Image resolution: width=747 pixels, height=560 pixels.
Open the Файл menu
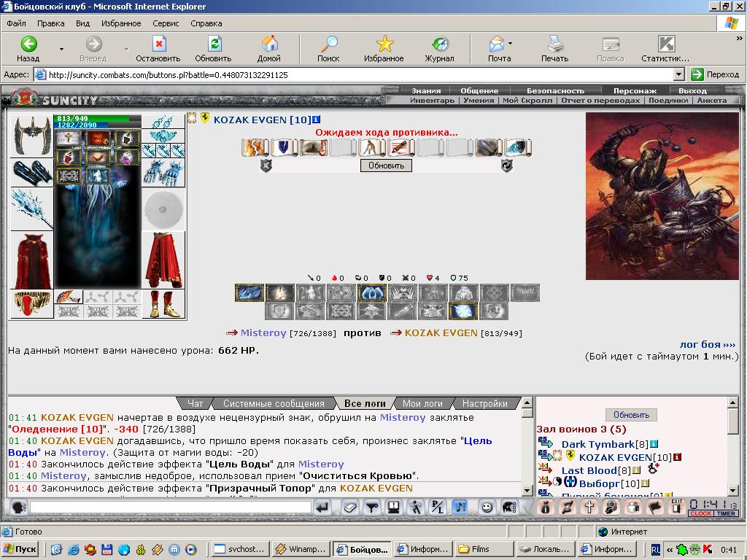(x=16, y=23)
